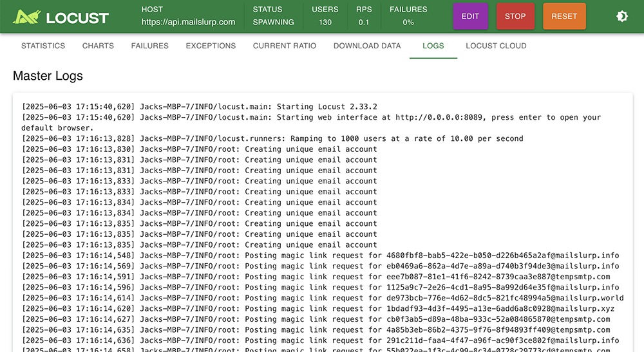View the Current Ratio tab

click(285, 46)
